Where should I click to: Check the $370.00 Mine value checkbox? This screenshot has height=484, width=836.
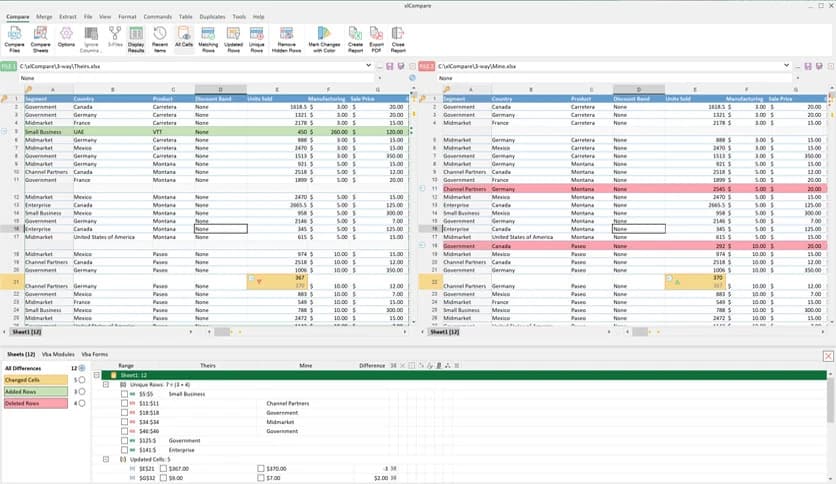tap(261, 469)
